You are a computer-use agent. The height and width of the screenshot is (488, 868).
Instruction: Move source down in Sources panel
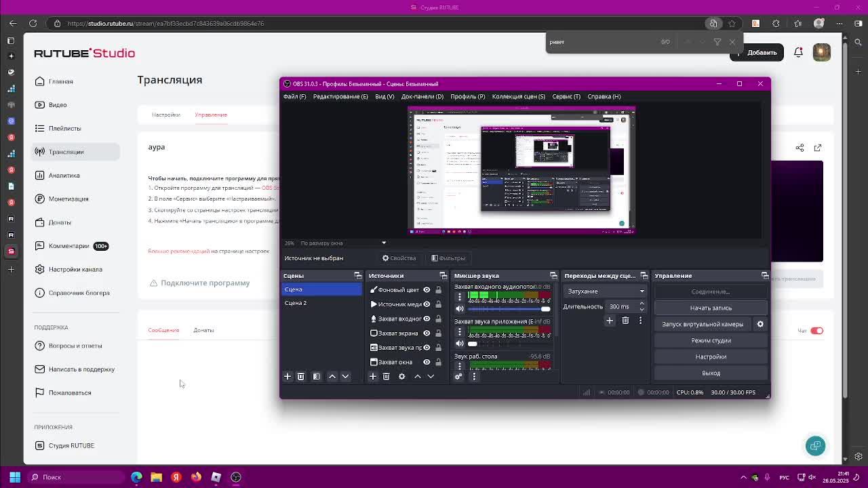click(431, 376)
